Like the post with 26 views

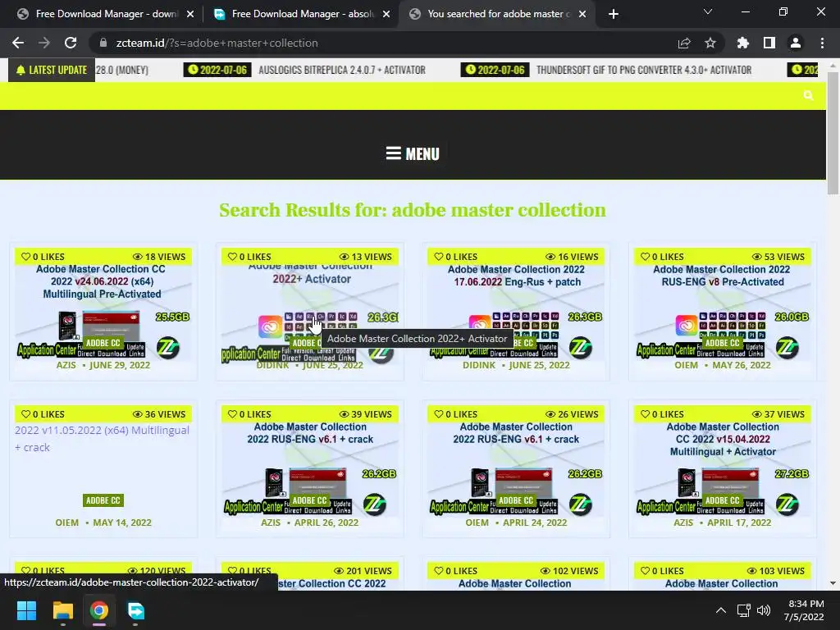tap(455, 414)
